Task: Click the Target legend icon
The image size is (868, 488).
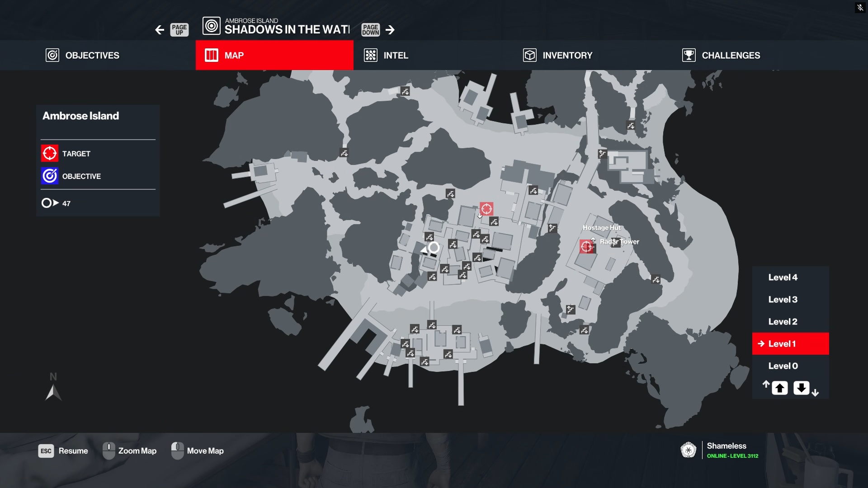Action: tap(50, 154)
